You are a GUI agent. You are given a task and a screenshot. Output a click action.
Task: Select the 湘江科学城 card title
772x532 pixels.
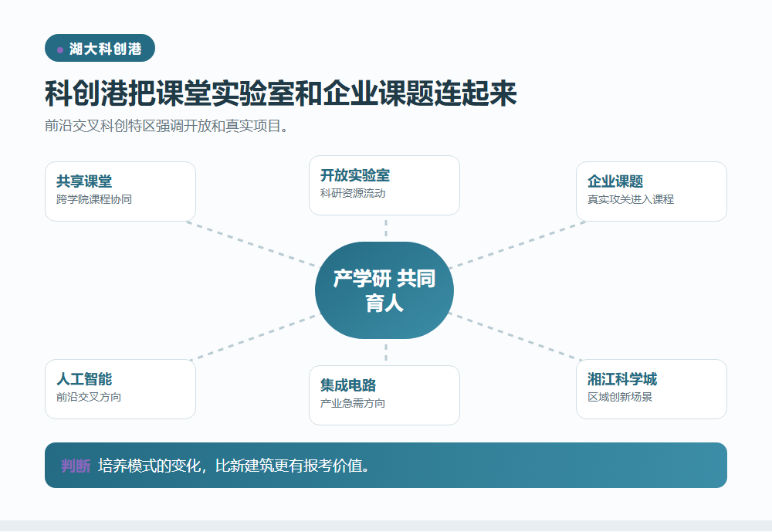(621, 379)
